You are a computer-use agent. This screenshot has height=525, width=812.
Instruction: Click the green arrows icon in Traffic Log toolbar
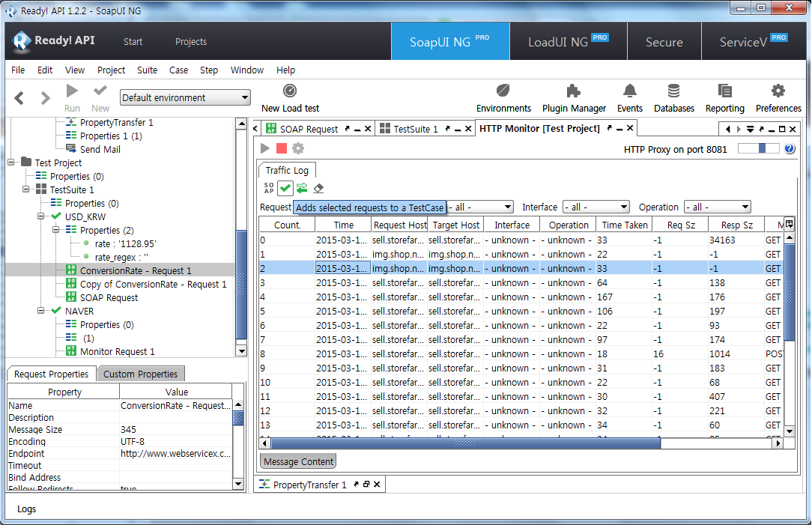coord(302,188)
